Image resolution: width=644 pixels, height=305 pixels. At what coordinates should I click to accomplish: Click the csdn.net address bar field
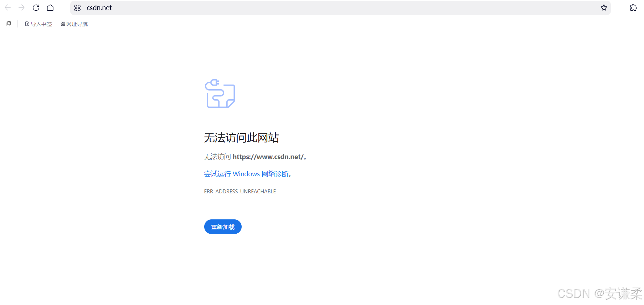tap(340, 8)
